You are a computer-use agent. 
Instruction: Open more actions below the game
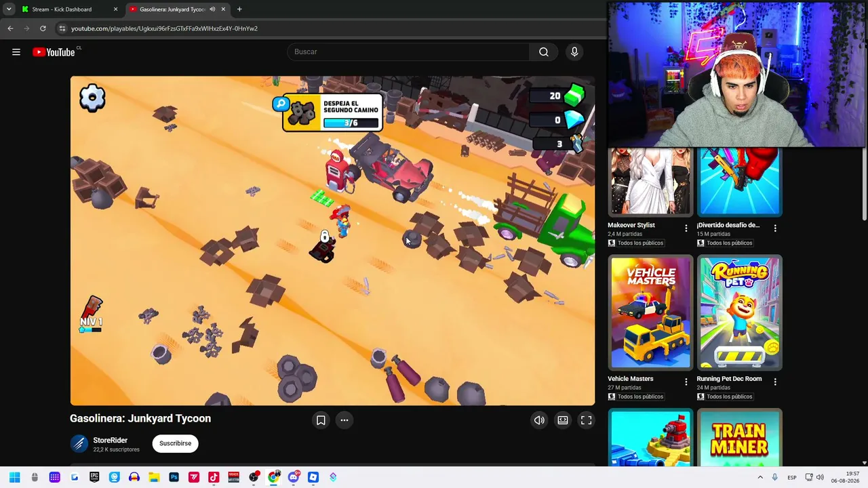tap(344, 420)
